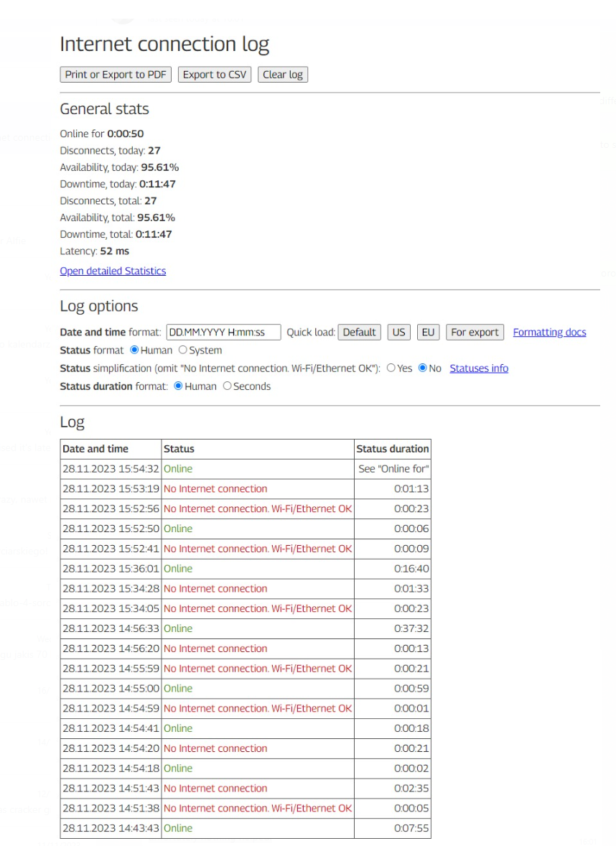Apply the Default date format quick load
This screenshot has width=616, height=846.
pos(359,332)
